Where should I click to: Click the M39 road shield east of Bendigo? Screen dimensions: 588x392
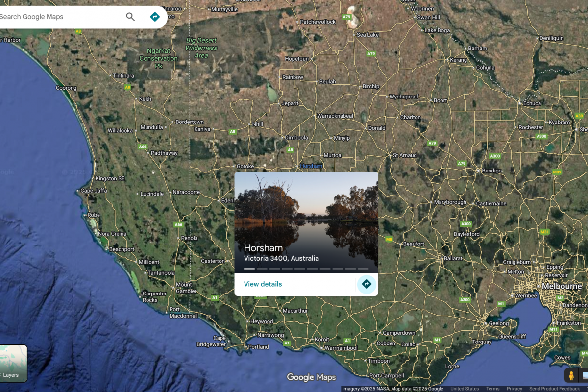click(557, 172)
